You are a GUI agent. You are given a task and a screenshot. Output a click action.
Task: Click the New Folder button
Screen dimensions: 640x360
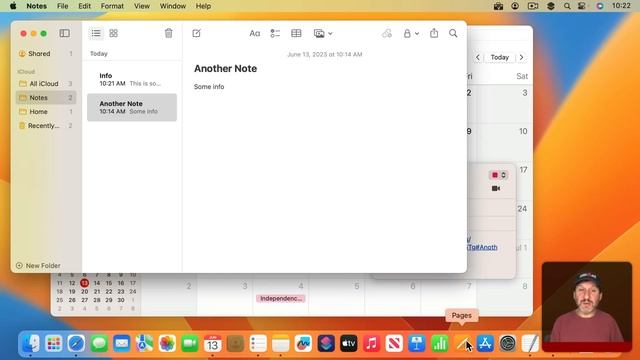coord(38,266)
